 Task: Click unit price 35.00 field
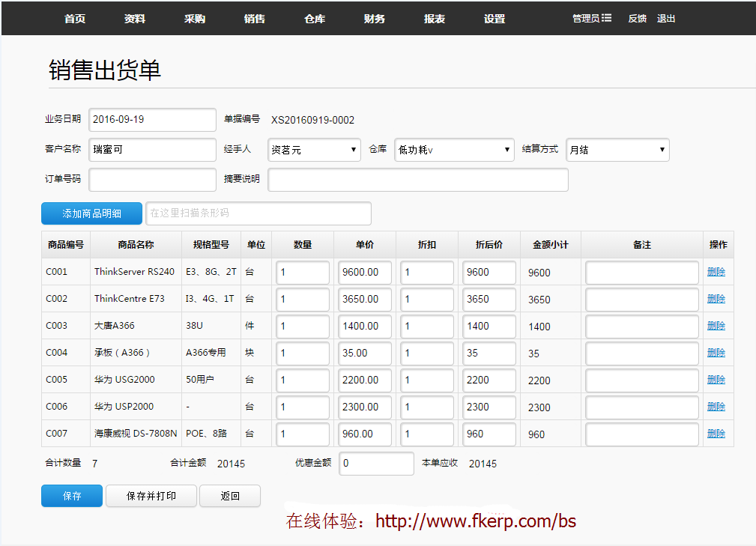[x=364, y=354]
